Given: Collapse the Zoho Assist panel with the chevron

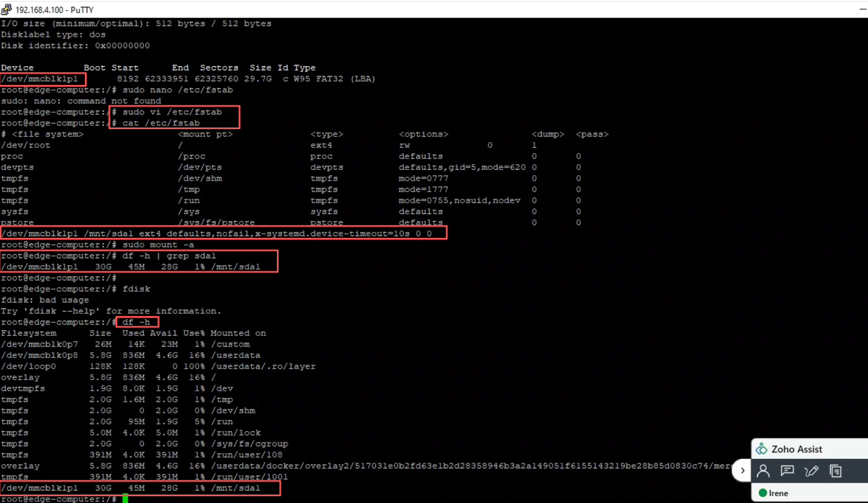Looking at the screenshot, I should (742, 470).
